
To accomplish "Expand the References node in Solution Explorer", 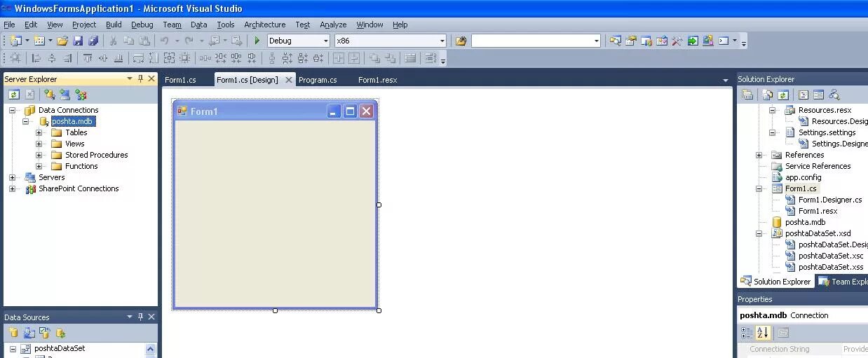I will [x=759, y=155].
